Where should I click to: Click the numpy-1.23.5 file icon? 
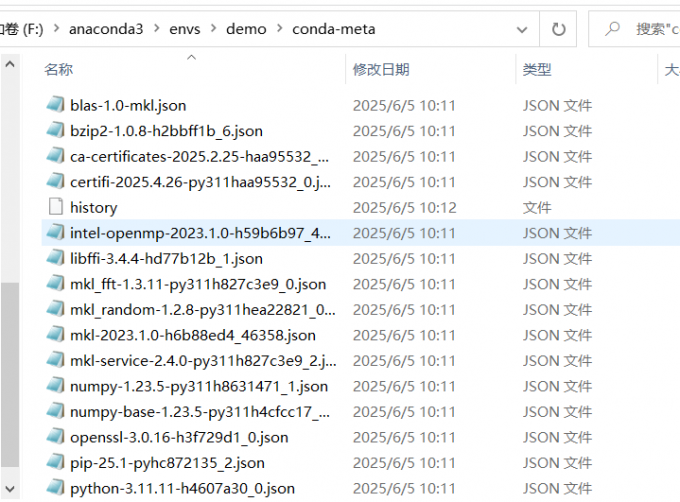pyautogui.click(x=56, y=386)
